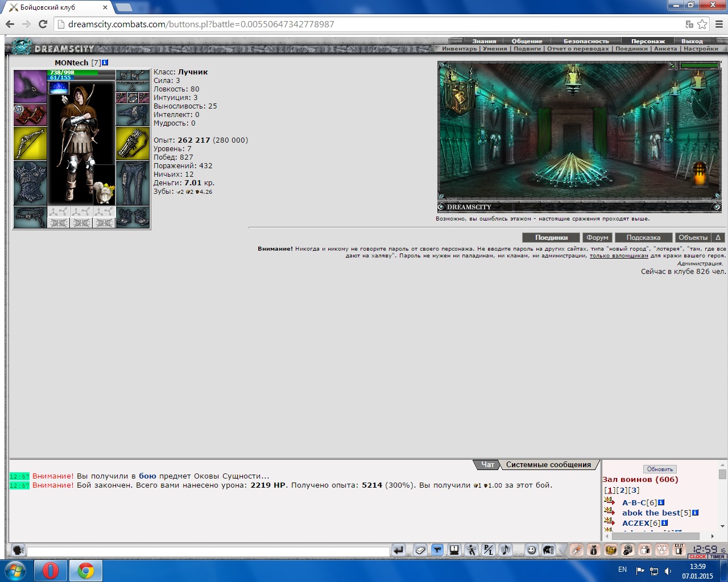
Task: Open the Инвентарь submenu link
Action: click(459, 49)
